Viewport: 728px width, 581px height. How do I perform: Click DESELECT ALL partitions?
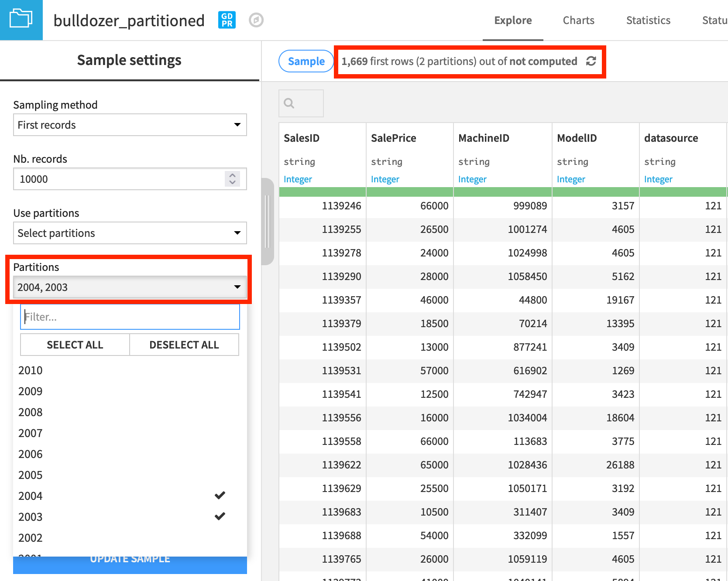coord(184,345)
